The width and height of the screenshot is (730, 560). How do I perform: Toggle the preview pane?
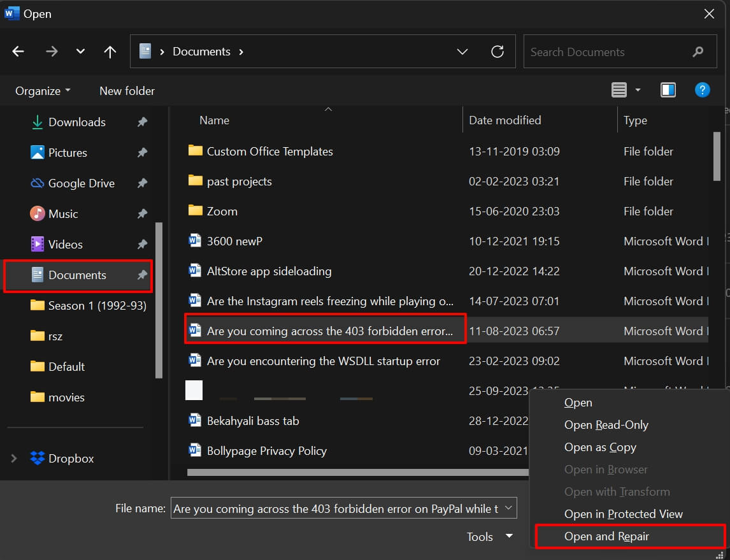(x=668, y=90)
